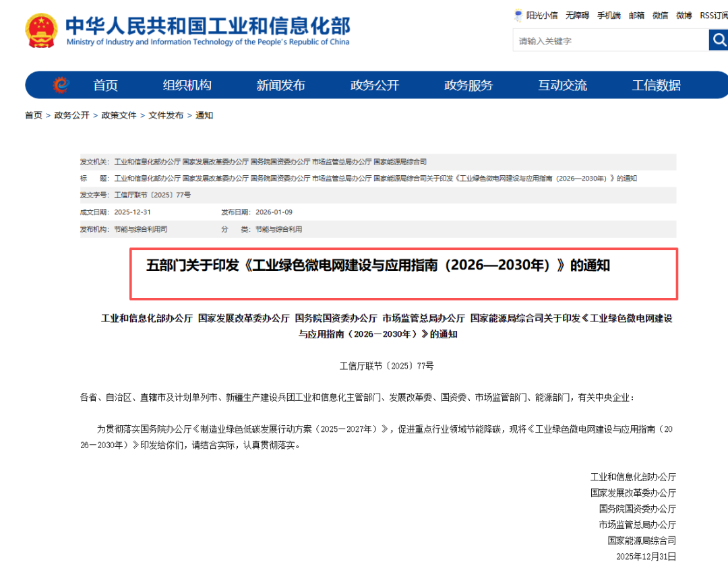Click the 阳光小信 mascot icon
Viewport: 728px width, 562px height.
[518, 15]
